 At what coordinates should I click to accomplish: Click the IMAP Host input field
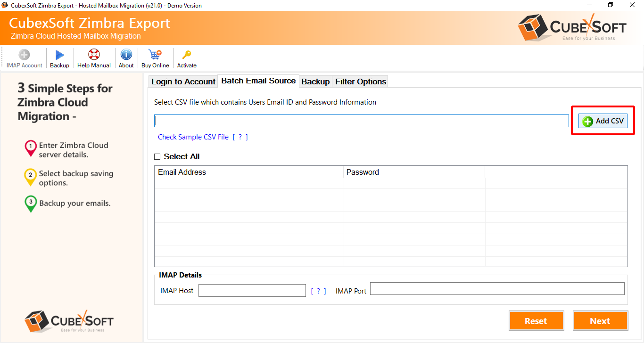[x=252, y=291]
